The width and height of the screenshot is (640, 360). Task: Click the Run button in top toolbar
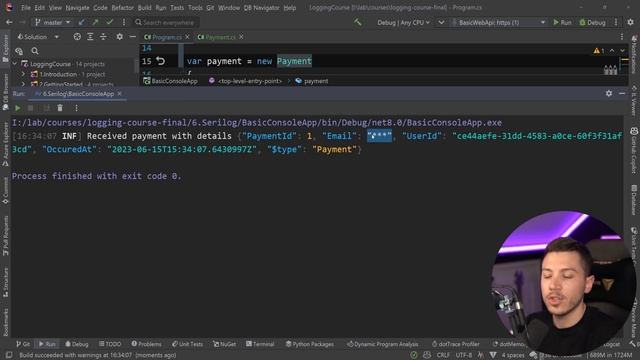click(x=562, y=22)
